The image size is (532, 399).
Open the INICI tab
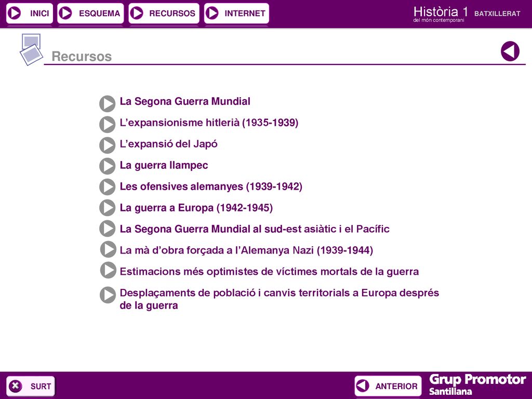(30, 13)
